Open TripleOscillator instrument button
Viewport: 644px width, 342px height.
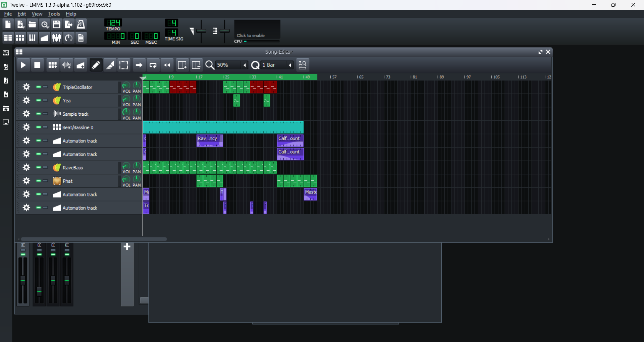85,87
